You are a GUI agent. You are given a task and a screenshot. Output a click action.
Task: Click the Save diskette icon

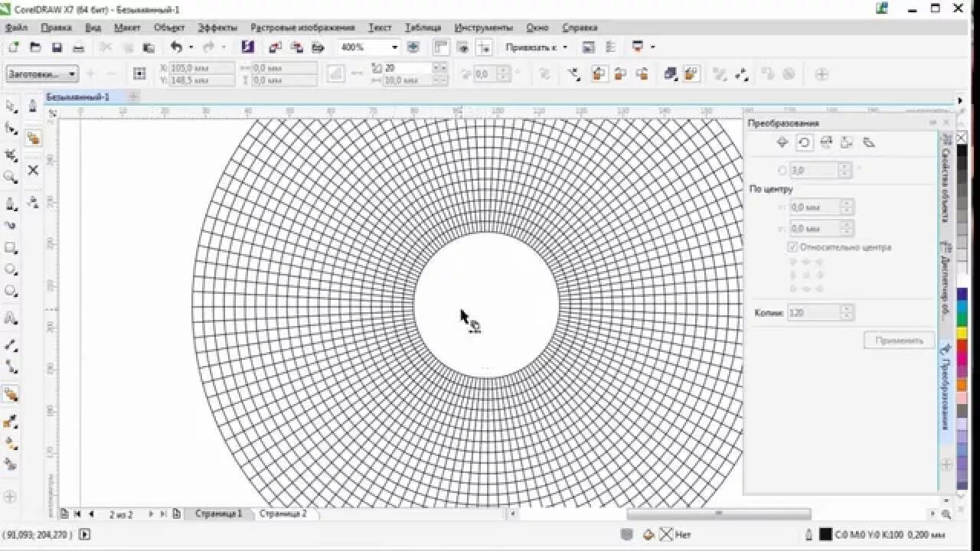tap(57, 47)
